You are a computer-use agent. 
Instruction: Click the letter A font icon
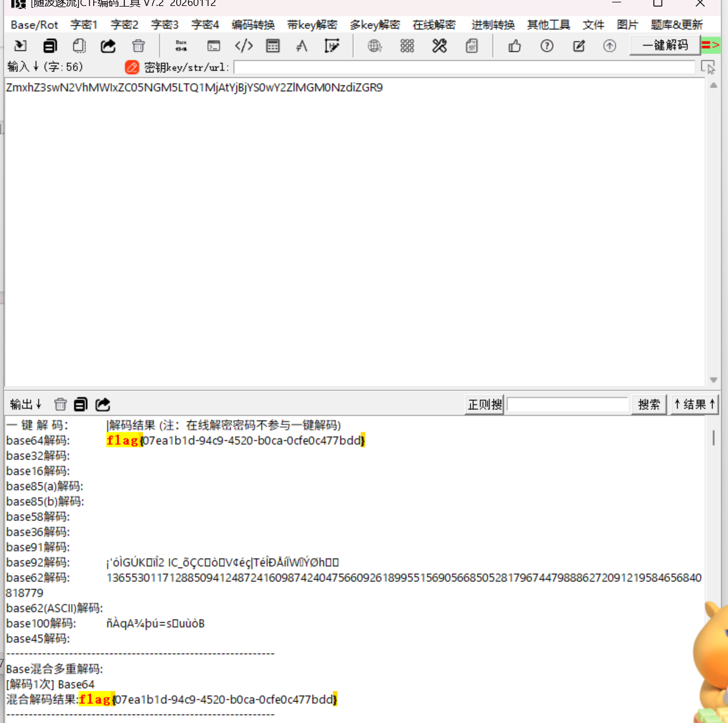click(x=302, y=45)
